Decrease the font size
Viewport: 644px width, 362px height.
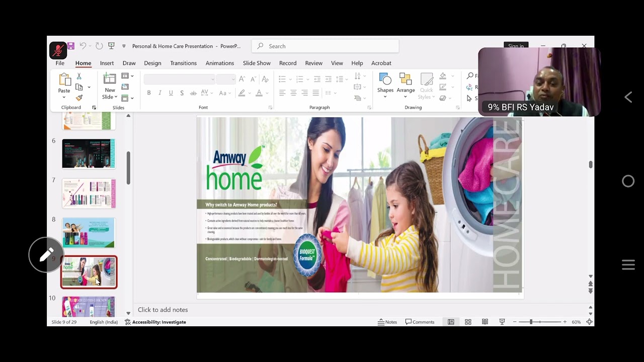[253, 79]
